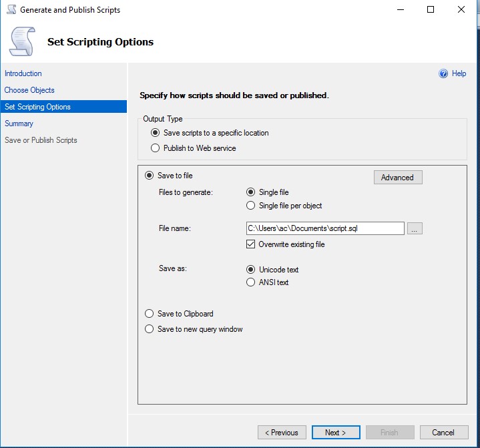The image size is (480, 448).
Task: Select Save scripts to a specific location
Action: click(x=156, y=133)
